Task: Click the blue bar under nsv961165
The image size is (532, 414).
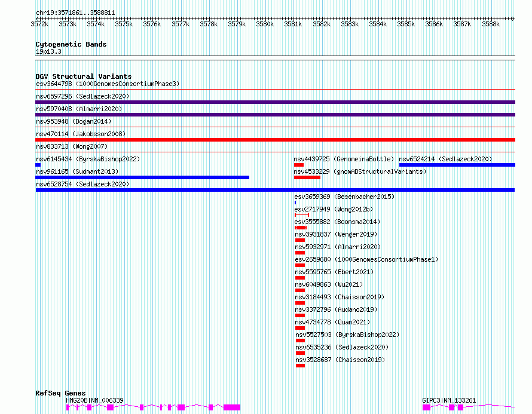Action: coord(142,177)
